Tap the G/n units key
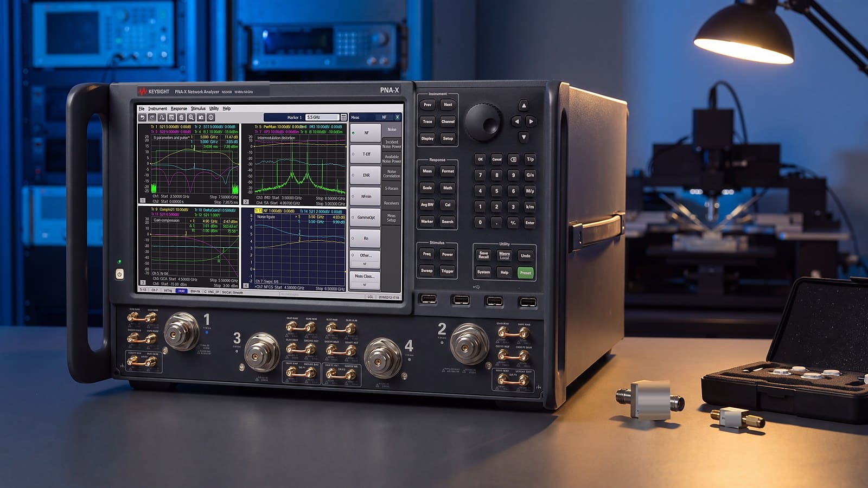 [x=530, y=175]
